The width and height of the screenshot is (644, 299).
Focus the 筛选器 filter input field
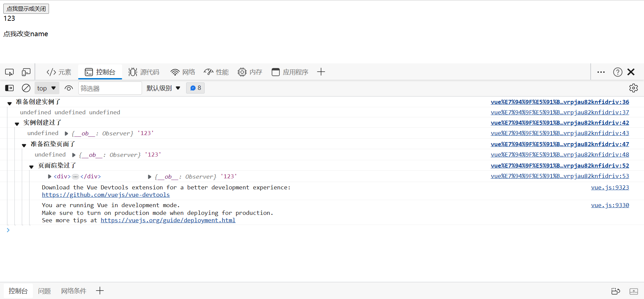(110, 88)
